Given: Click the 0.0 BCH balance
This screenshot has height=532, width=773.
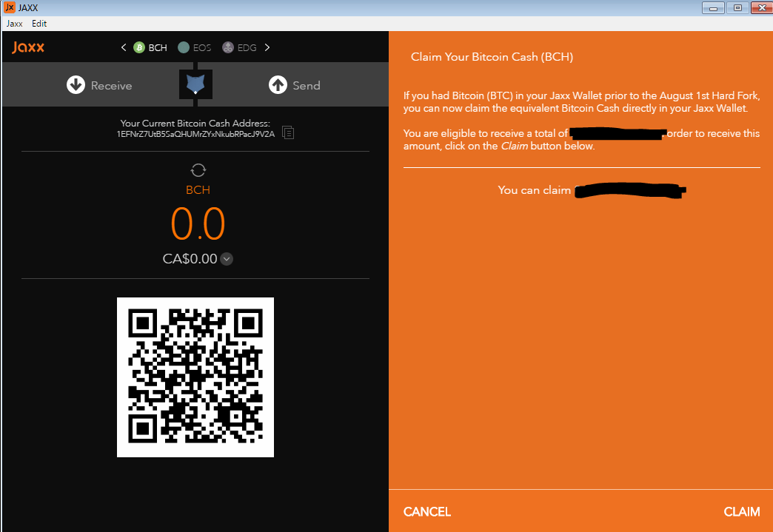Looking at the screenshot, I should point(198,224).
